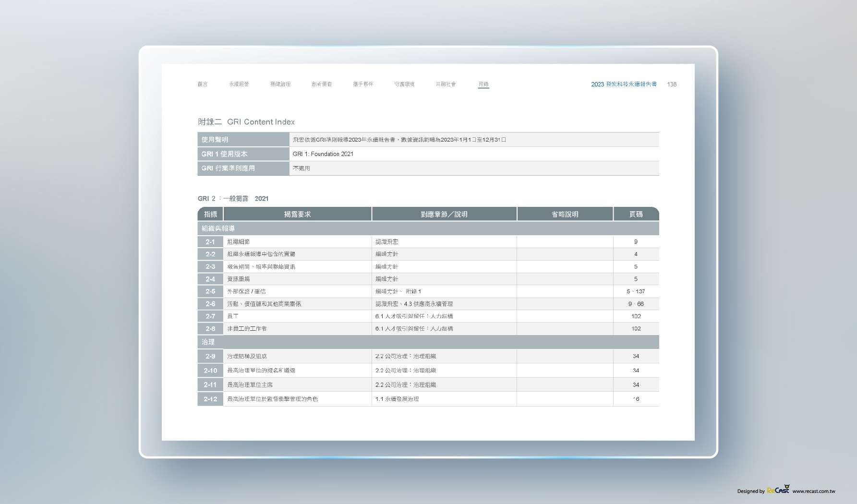Viewport: 857px width, 504px height.
Task: Click page value 9、66
Action: coord(636,304)
